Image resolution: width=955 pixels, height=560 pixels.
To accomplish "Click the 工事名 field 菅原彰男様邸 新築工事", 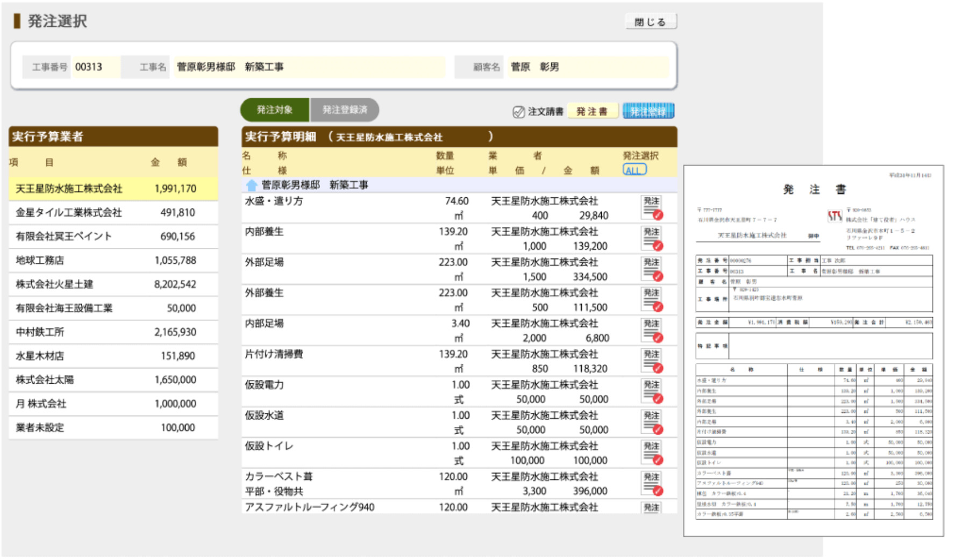I will point(309,67).
